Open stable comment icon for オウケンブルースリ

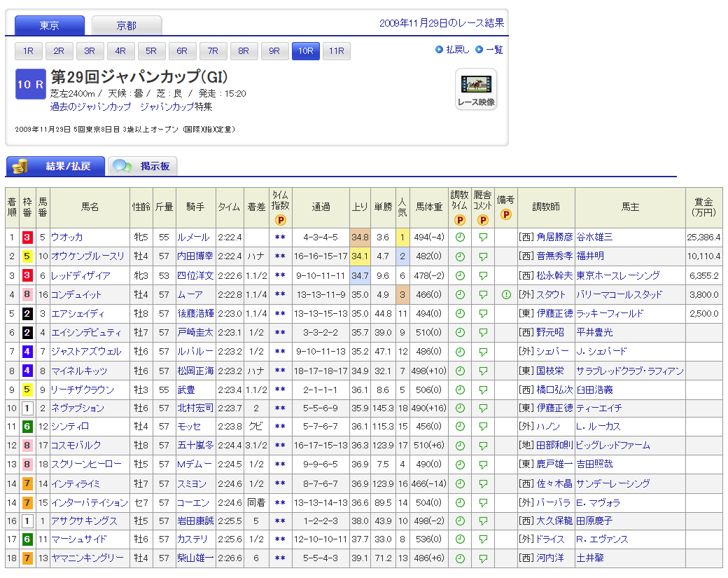483,256
